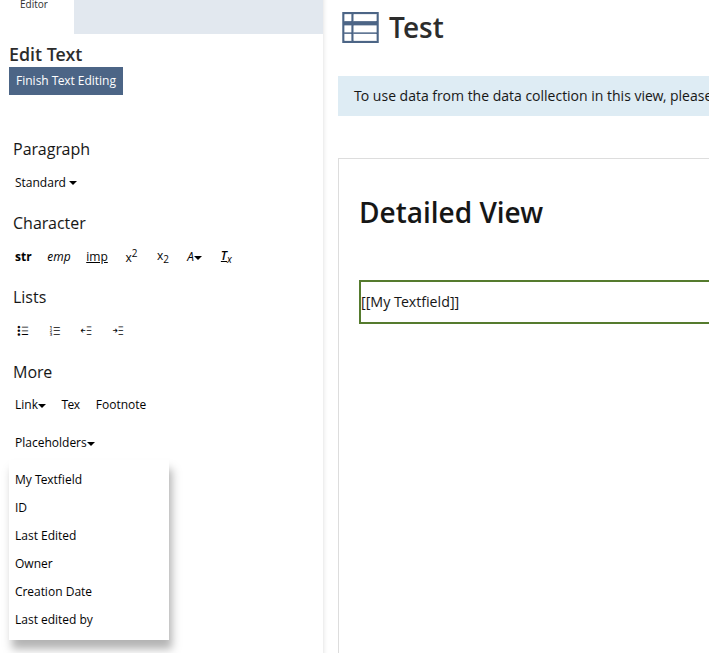Insert a Footnote

click(x=121, y=405)
